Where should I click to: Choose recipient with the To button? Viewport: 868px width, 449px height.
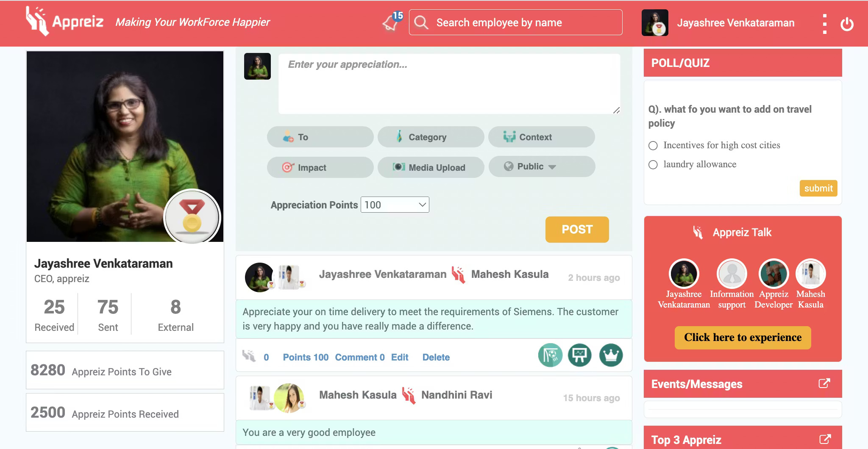click(320, 137)
